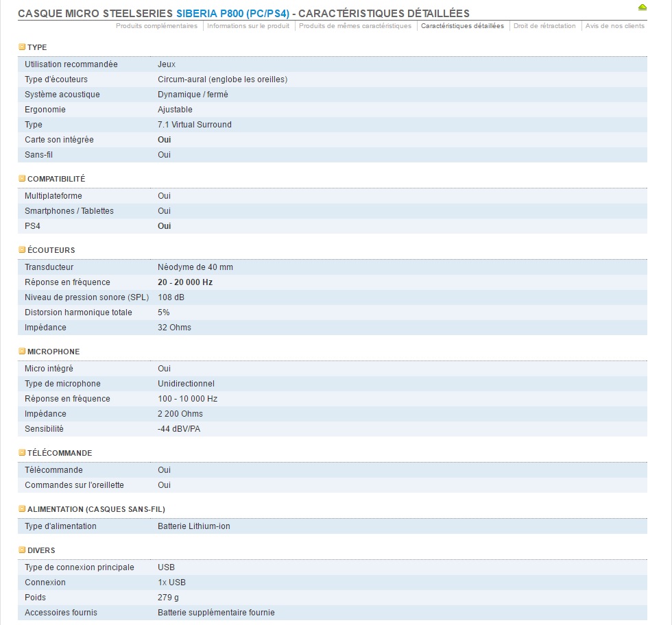
Task: Click the Batterie supplémentaire fournie value
Action: 216,613
